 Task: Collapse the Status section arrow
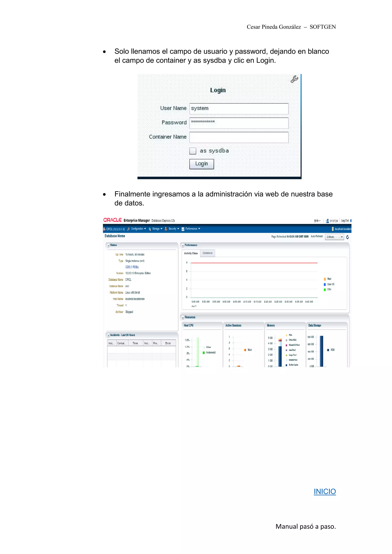(x=108, y=245)
